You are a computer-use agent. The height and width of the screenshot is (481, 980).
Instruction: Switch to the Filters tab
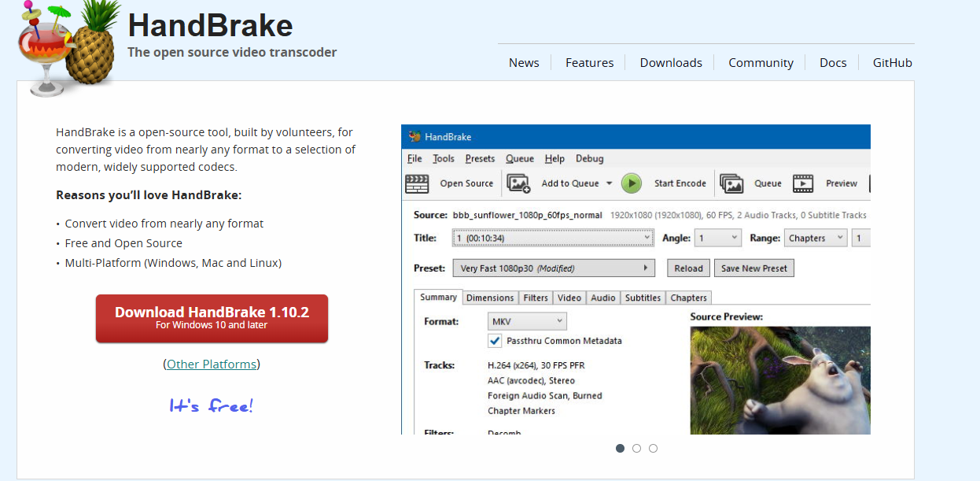[x=536, y=298]
